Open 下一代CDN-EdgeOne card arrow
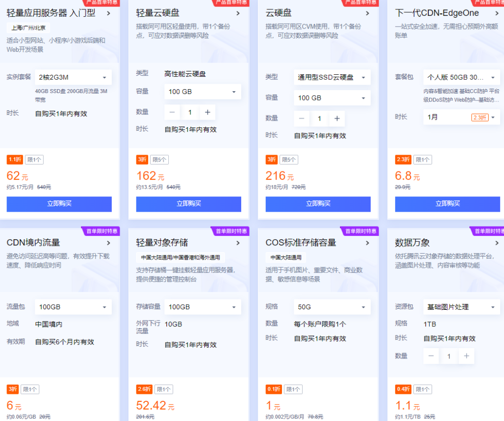 click(x=497, y=13)
